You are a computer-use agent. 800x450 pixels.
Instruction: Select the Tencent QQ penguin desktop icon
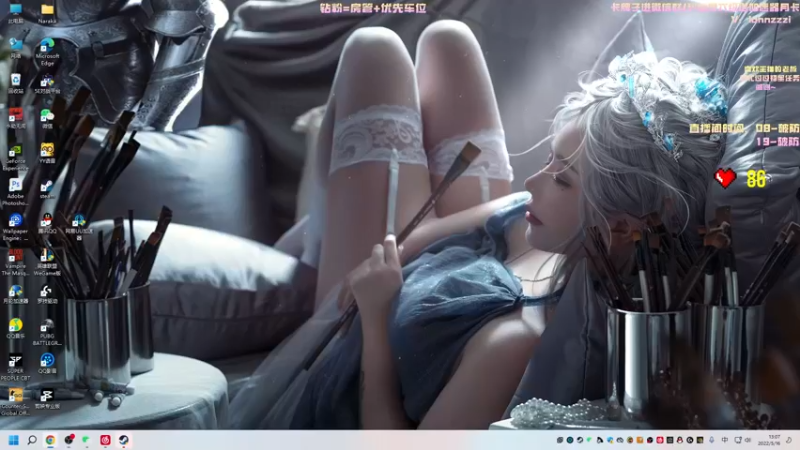pyautogui.click(x=47, y=223)
